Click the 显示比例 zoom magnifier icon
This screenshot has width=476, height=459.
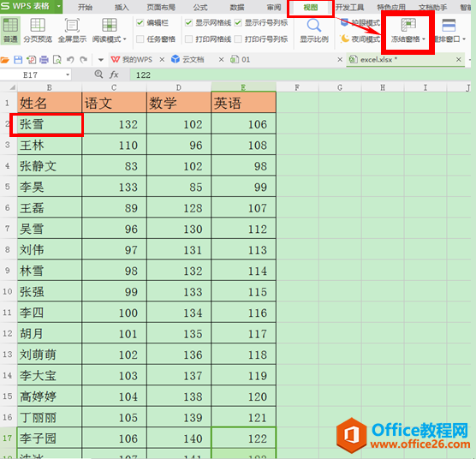314,26
